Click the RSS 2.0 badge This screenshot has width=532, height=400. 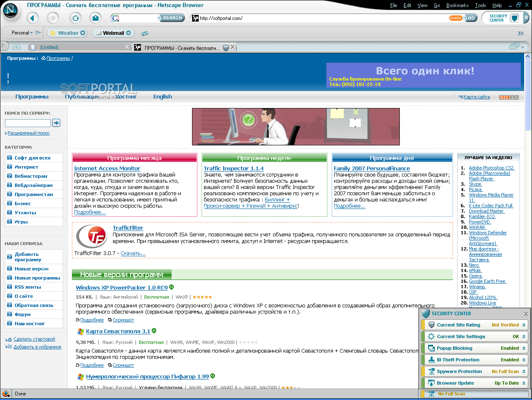click(509, 97)
